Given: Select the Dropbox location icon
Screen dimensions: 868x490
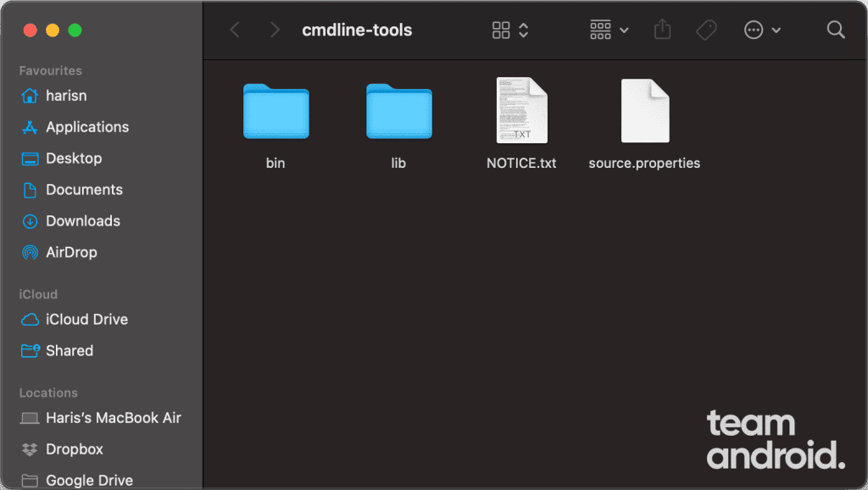Looking at the screenshot, I should coord(31,449).
